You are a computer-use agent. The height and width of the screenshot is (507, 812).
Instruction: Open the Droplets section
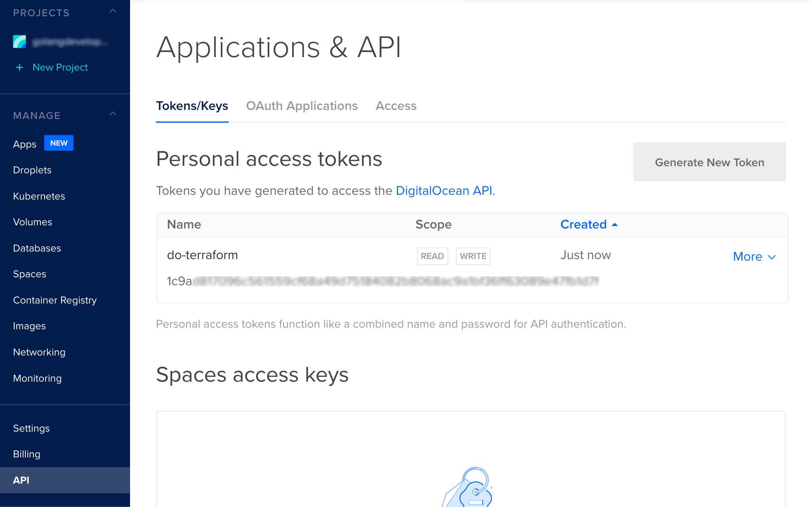tap(32, 170)
